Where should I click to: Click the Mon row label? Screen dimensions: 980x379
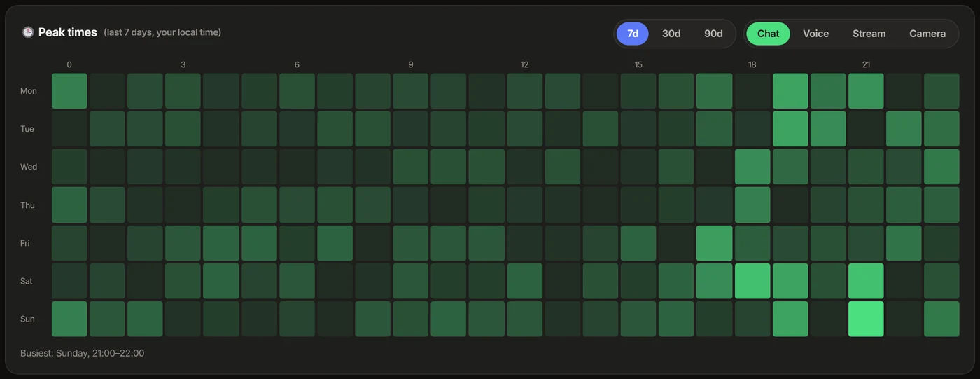pos(29,91)
